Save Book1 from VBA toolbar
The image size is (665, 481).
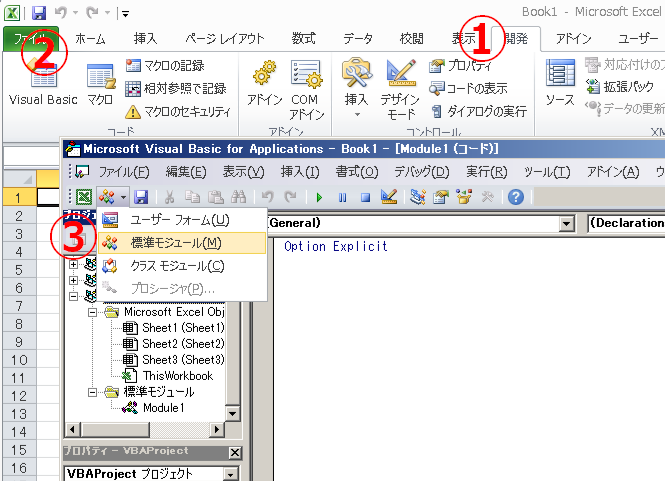point(141,197)
